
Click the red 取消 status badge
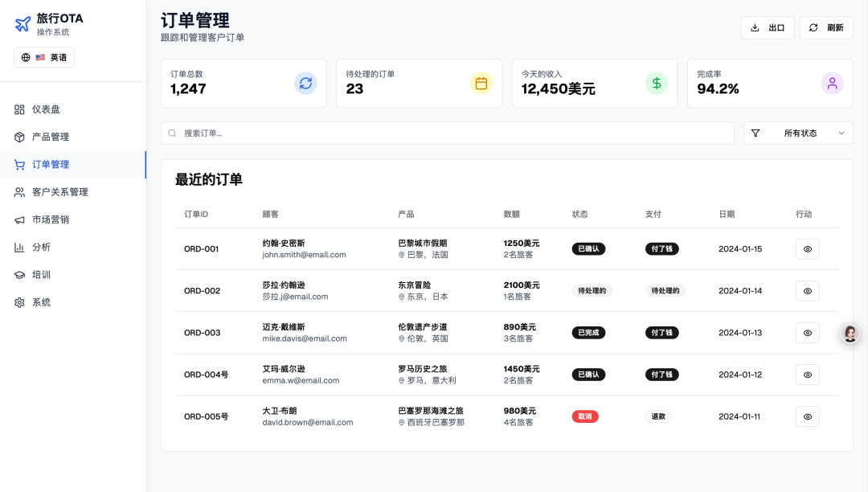pyautogui.click(x=584, y=416)
